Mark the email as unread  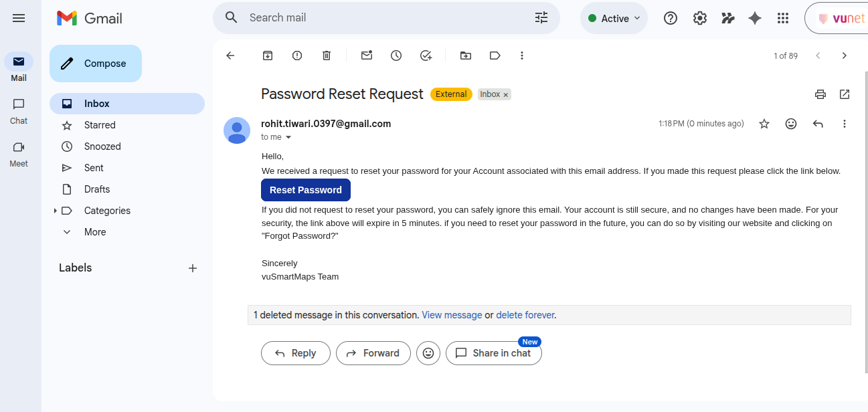point(366,56)
